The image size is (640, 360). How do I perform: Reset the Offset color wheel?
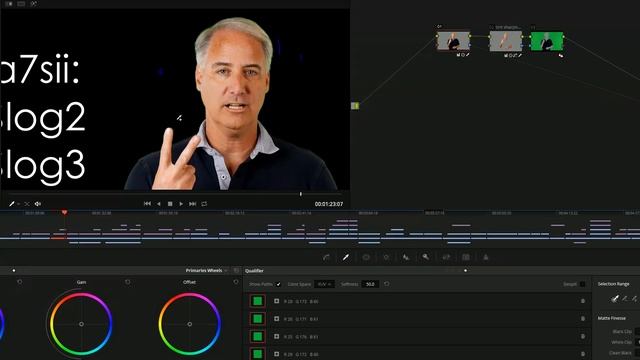point(236,282)
